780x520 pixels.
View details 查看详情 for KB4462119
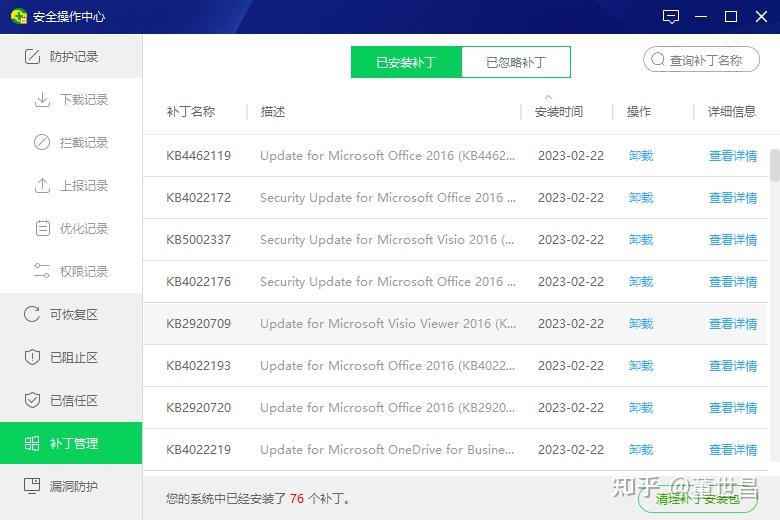pos(733,156)
